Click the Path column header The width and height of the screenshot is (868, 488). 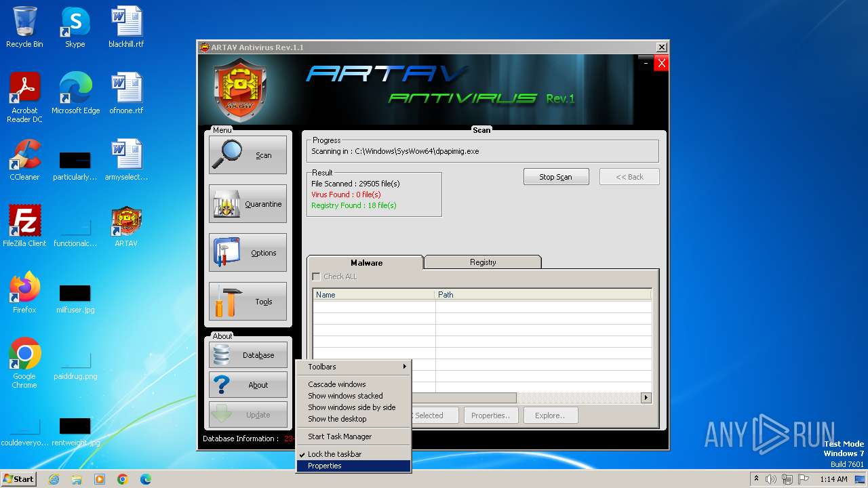pos(542,295)
